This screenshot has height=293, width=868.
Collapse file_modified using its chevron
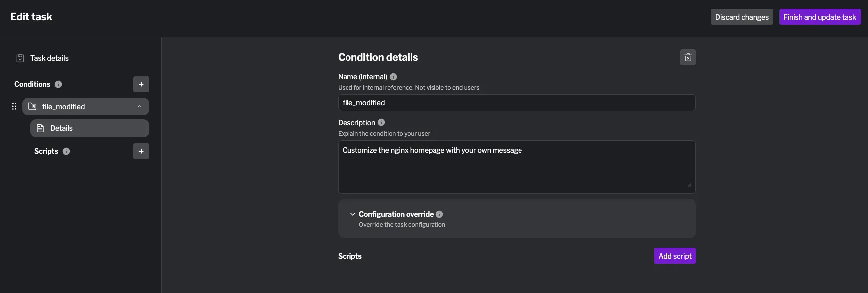pyautogui.click(x=139, y=106)
